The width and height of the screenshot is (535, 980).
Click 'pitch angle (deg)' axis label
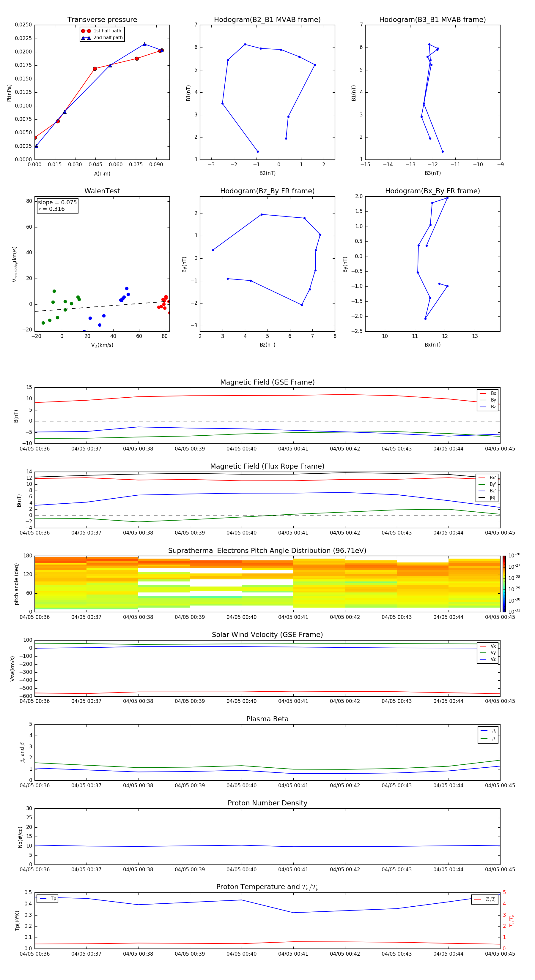[x=16, y=584]
